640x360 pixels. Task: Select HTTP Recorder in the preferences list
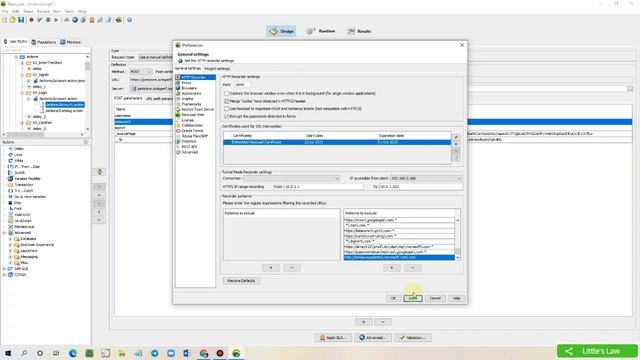tap(196, 77)
